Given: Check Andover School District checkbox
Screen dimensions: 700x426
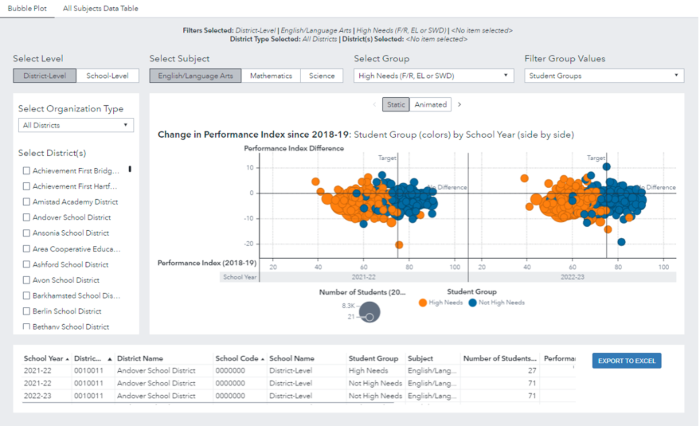Looking at the screenshot, I should pos(26,217).
